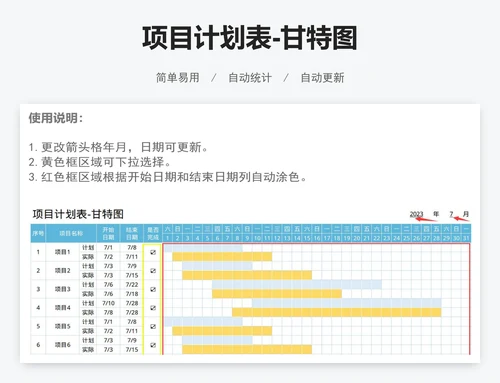Click 项目4's yellow actual Gantt bar
500x383 pixels.
pos(337,312)
